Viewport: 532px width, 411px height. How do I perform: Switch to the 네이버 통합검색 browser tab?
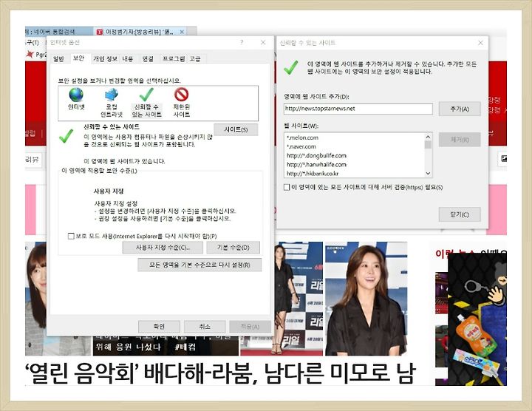58,32
